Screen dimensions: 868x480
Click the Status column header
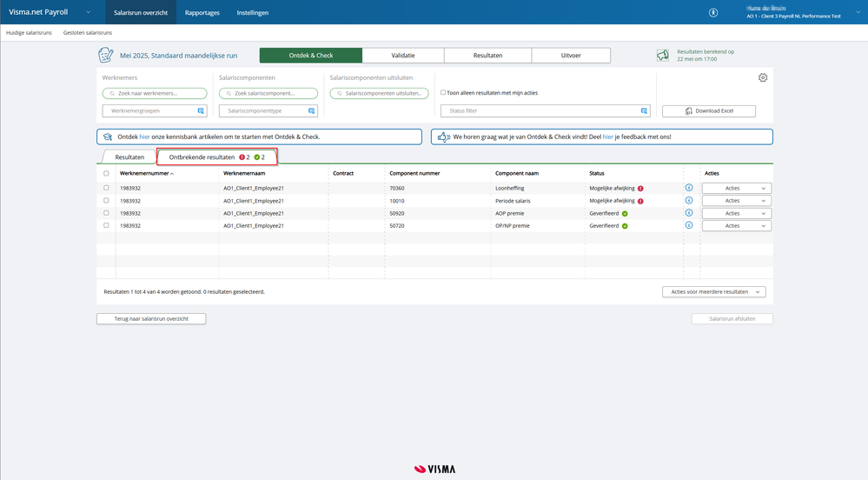597,174
